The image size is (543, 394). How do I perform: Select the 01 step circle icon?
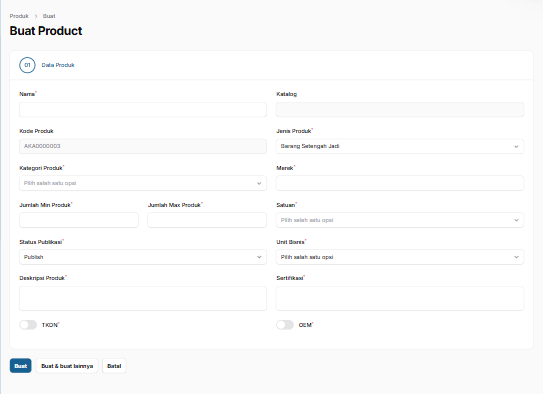point(27,65)
